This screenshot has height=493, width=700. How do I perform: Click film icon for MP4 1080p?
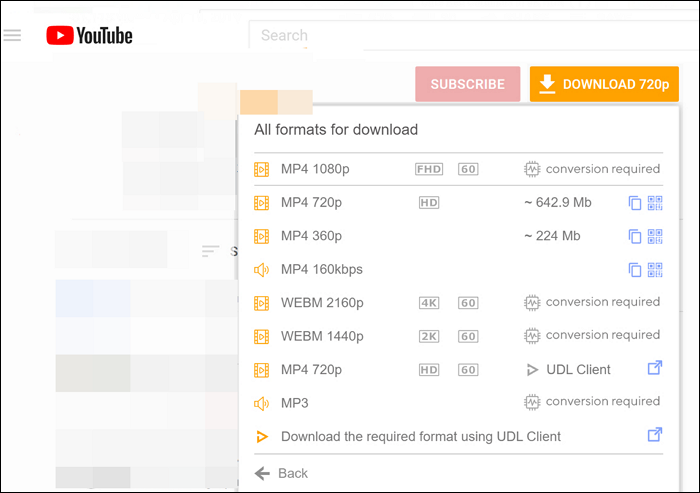(262, 169)
